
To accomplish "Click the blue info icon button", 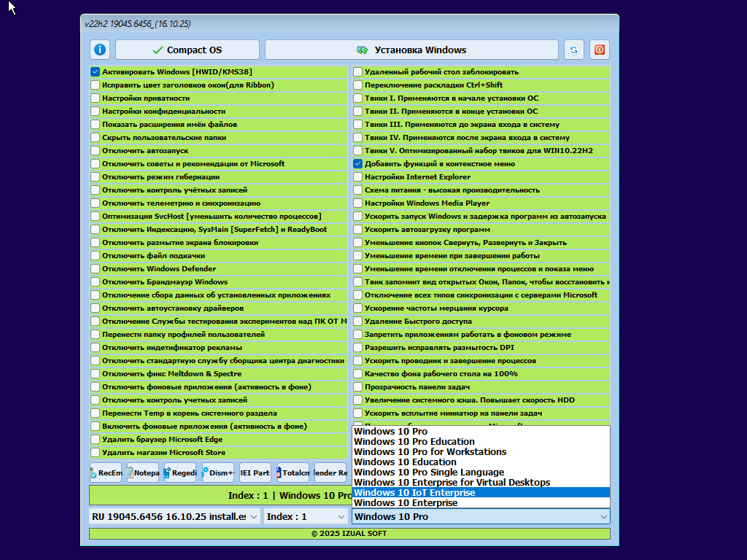I will click(x=100, y=50).
